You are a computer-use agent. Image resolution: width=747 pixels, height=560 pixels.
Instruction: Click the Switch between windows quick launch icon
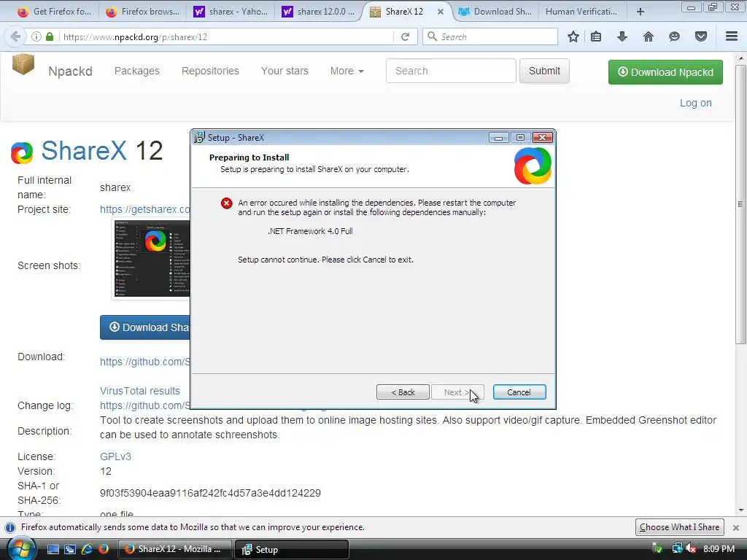coord(70,549)
